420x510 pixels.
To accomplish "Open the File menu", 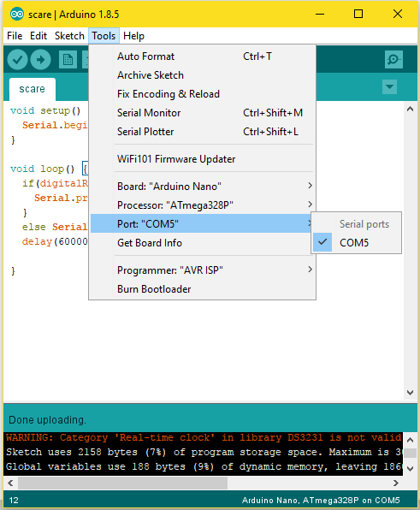I will (x=15, y=36).
